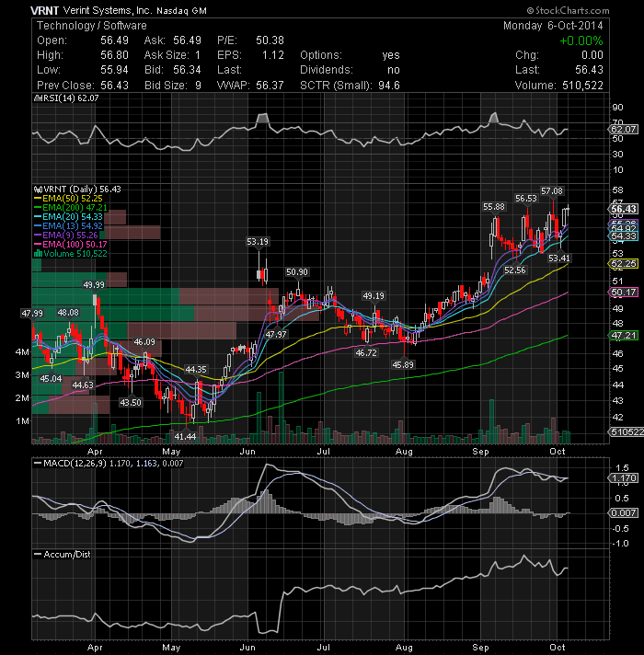
Task: Click the 46.72 price label
Action: point(366,353)
